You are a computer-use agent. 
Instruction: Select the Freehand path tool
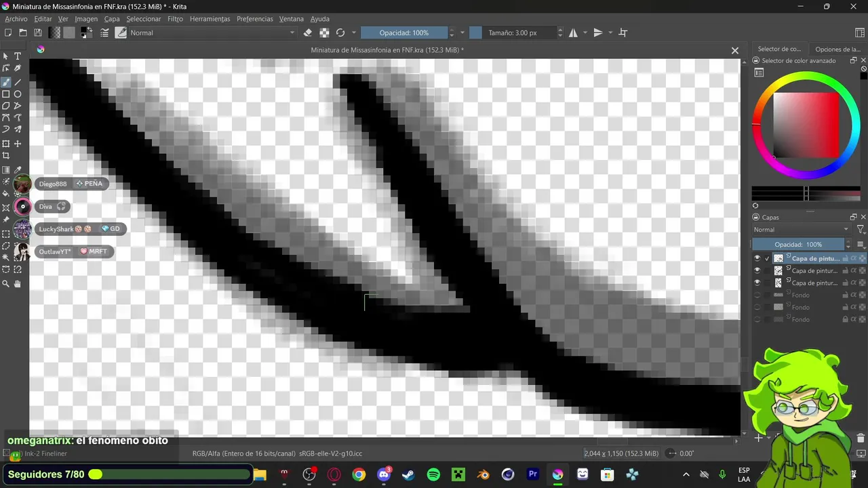18,118
